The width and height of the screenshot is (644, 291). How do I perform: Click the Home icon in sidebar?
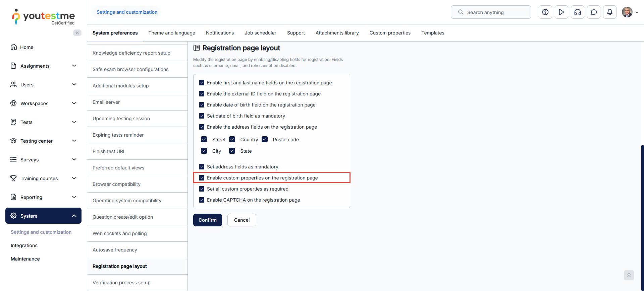point(14,47)
